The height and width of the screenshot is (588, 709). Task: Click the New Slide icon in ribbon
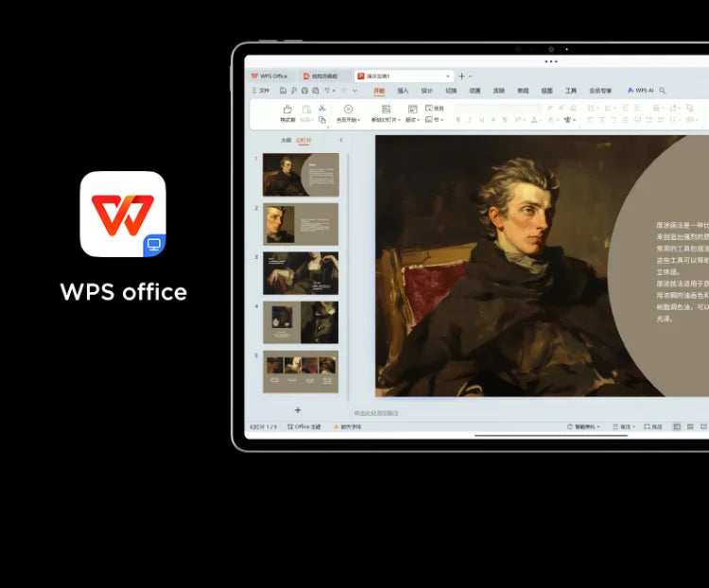click(386, 109)
